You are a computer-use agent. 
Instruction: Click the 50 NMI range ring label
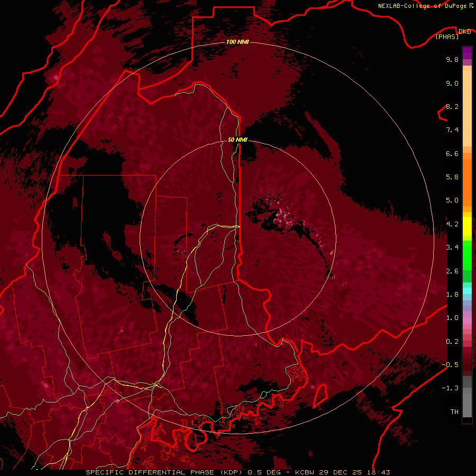[x=237, y=140]
